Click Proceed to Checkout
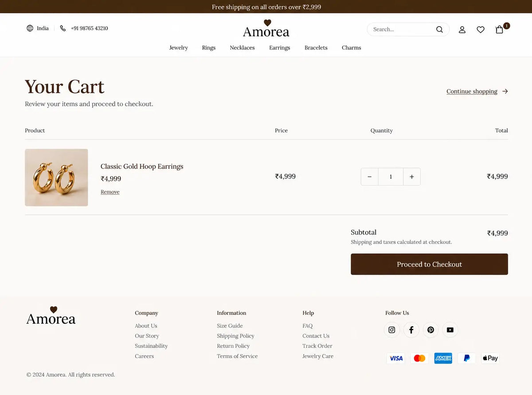The image size is (532, 395). tap(429, 264)
